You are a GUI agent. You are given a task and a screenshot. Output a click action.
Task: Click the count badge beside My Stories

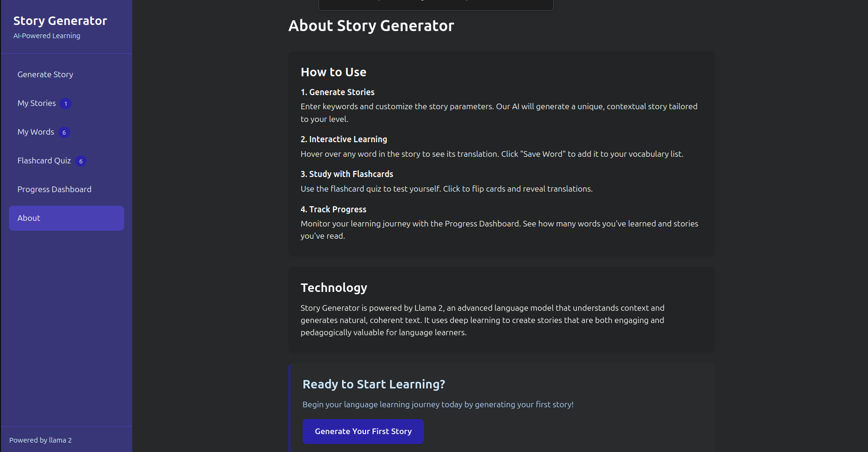66,104
